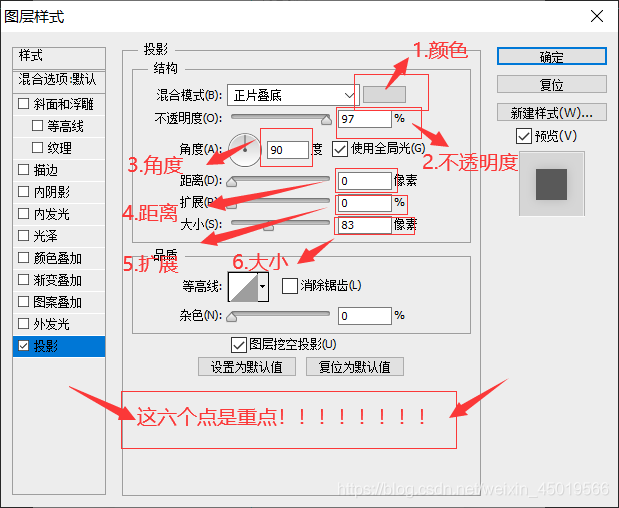The image size is (619, 508).
Task: Click the 新建样式(W)... button
Action: (551, 112)
